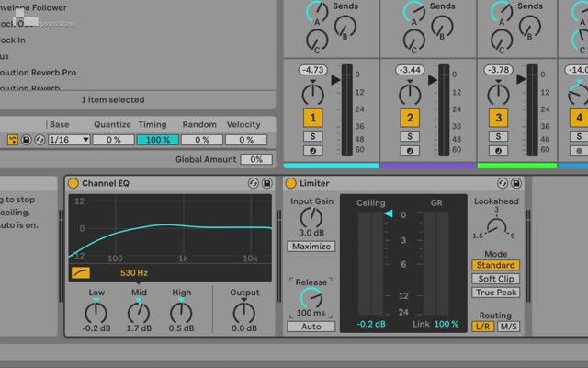Click the 530 Hz mid frequency value

pos(134,273)
